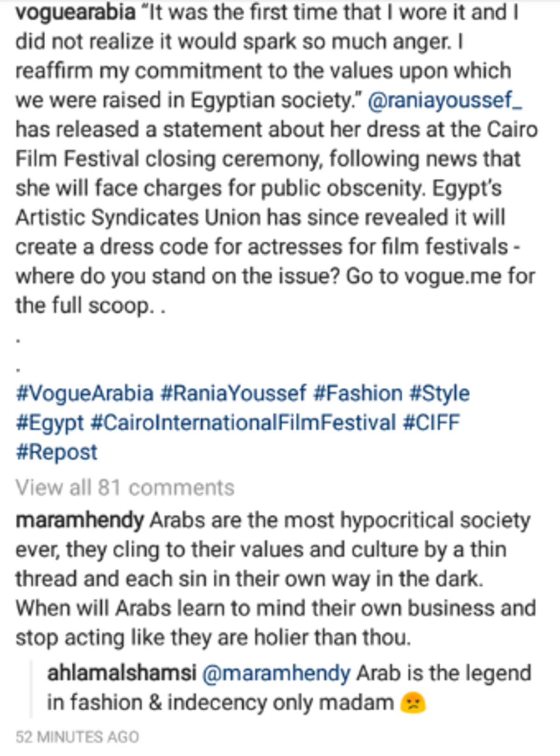Open the voguearabia profile username
This screenshot has height=756, width=560.
click(76, 13)
